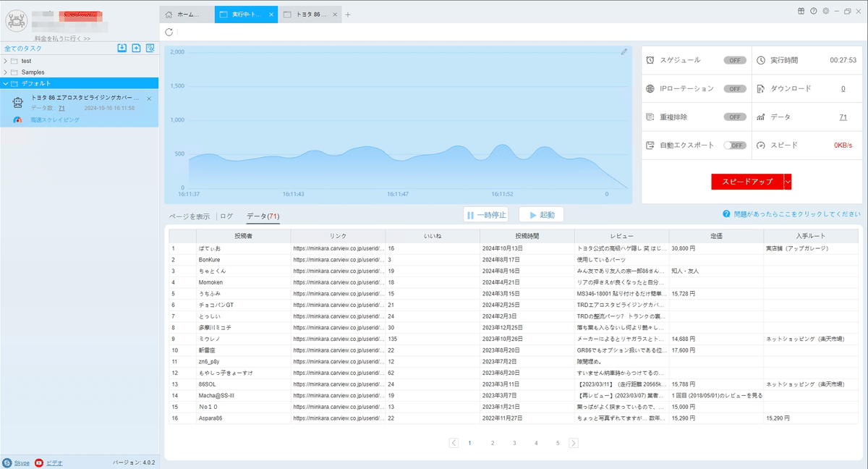Click the reload icon below the tabs
Image resolution: width=868 pixels, height=469 pixels.
(x=169, y=32)
